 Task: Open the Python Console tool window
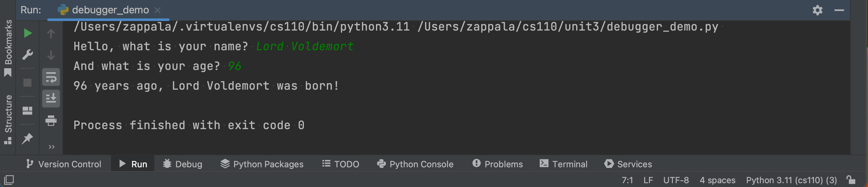(415, 164)
